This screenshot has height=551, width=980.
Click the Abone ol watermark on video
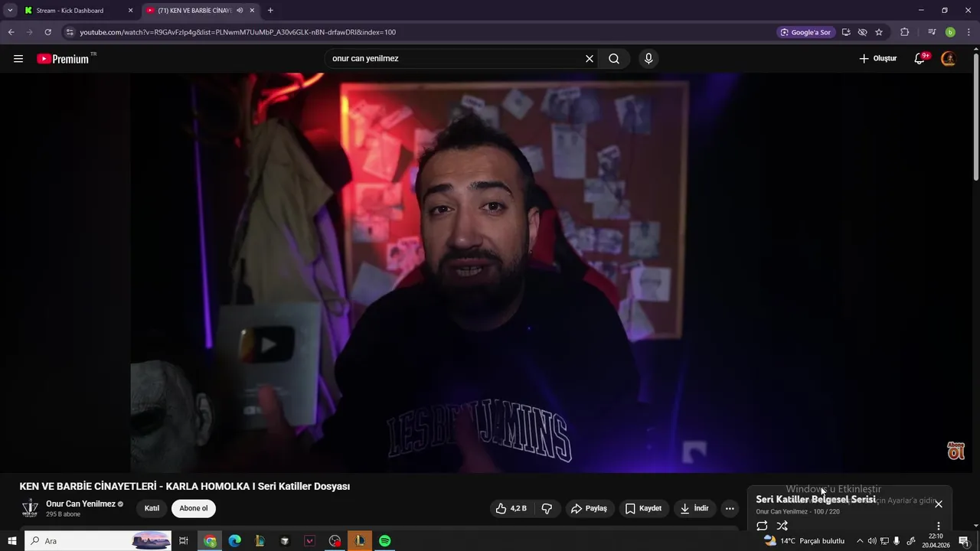pos(955,451)
